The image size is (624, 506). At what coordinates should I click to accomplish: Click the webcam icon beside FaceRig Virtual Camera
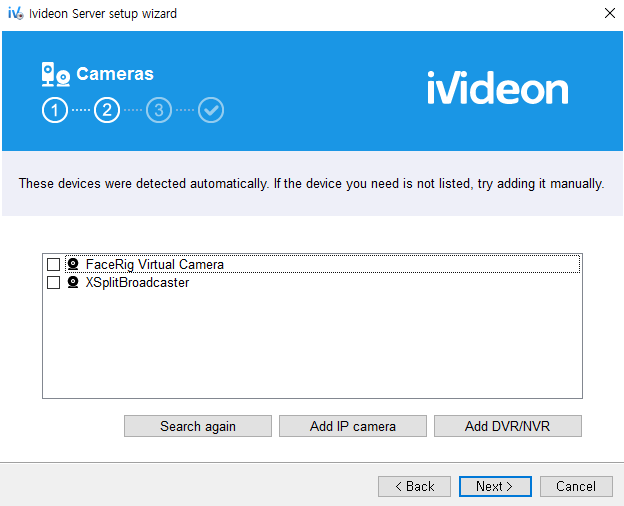point(73,264)
